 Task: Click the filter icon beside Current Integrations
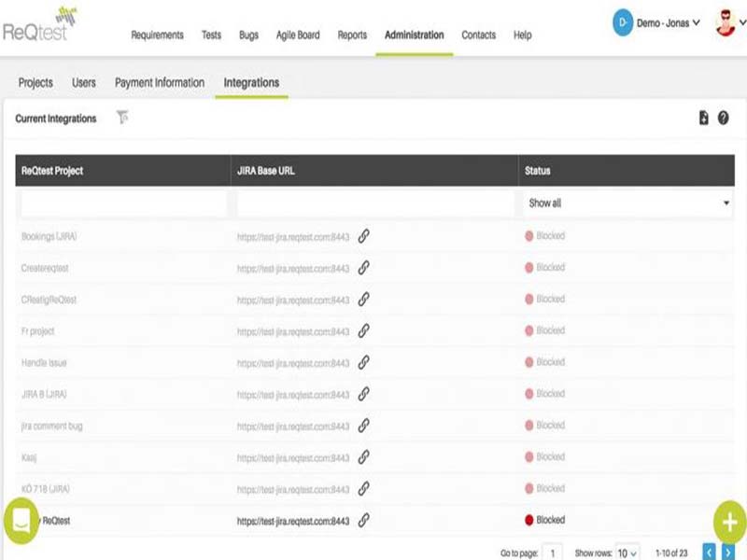pos(121,118)
